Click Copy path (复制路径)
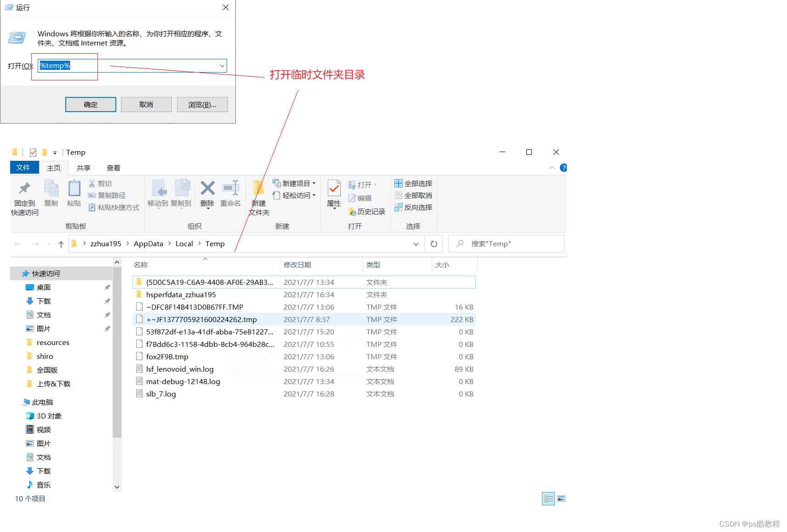 [x=107, y=195]
